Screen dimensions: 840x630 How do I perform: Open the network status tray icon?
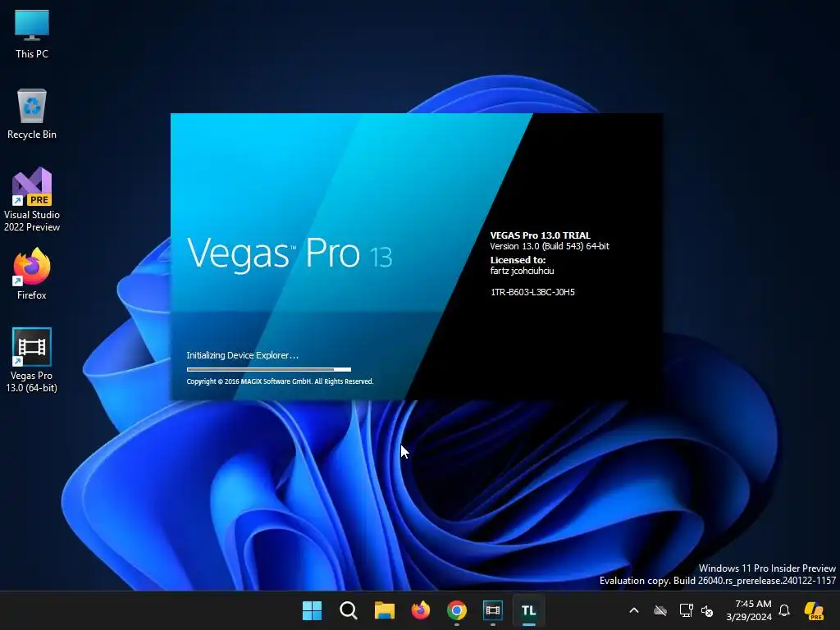[x=686, y=610]
